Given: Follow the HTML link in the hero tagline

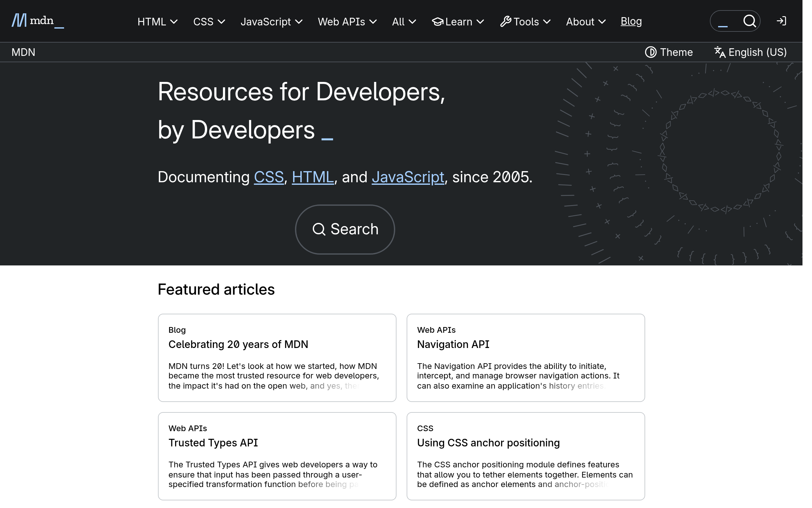Looking at the screenshot, I should click(313, 177).
